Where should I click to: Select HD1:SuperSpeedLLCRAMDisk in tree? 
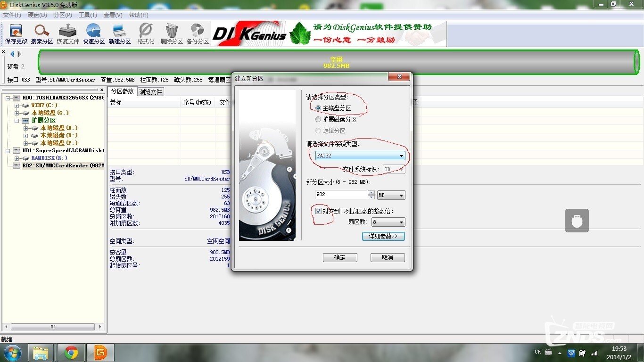pos(63,150)
